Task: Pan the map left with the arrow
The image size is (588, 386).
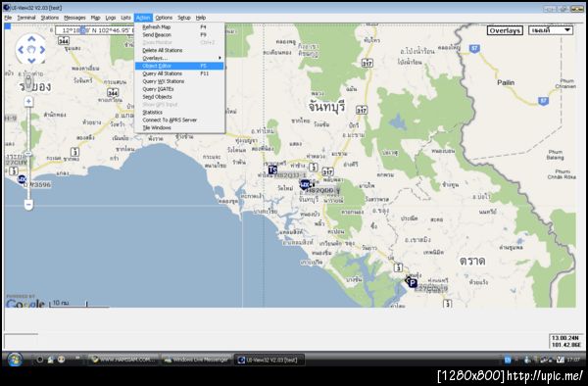Action: pyautogui.click(x=21, y=49)
